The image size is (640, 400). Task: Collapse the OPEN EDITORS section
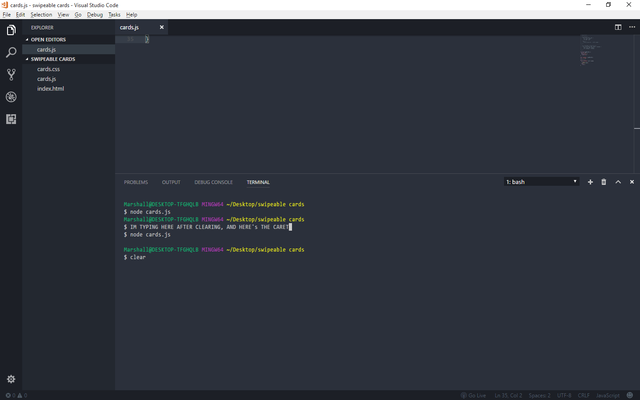tap(48, 40)
